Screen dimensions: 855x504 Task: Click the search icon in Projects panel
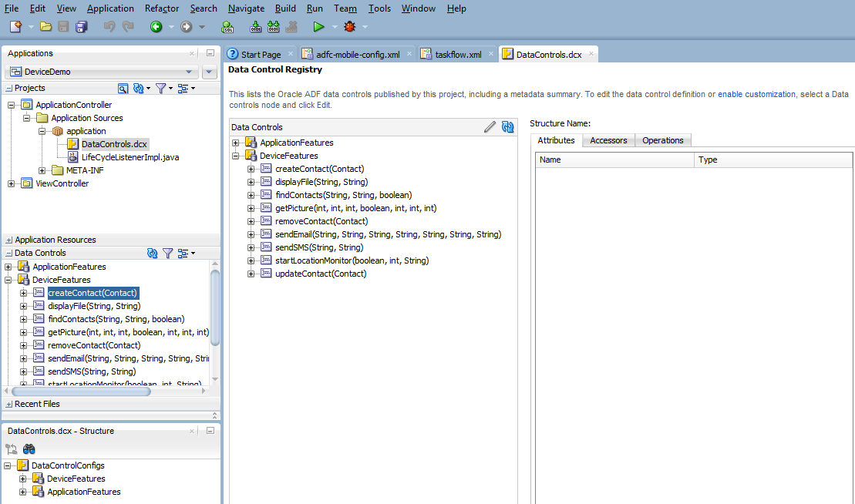click(123, 89)
